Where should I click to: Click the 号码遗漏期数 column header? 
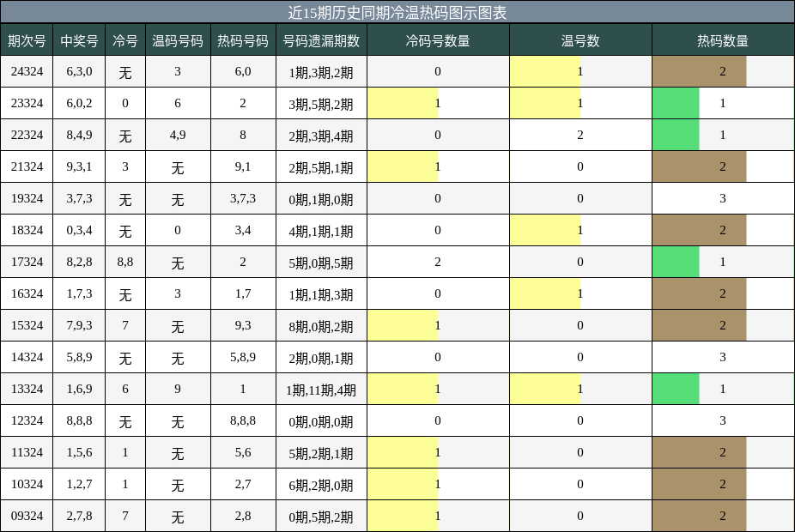321,39
